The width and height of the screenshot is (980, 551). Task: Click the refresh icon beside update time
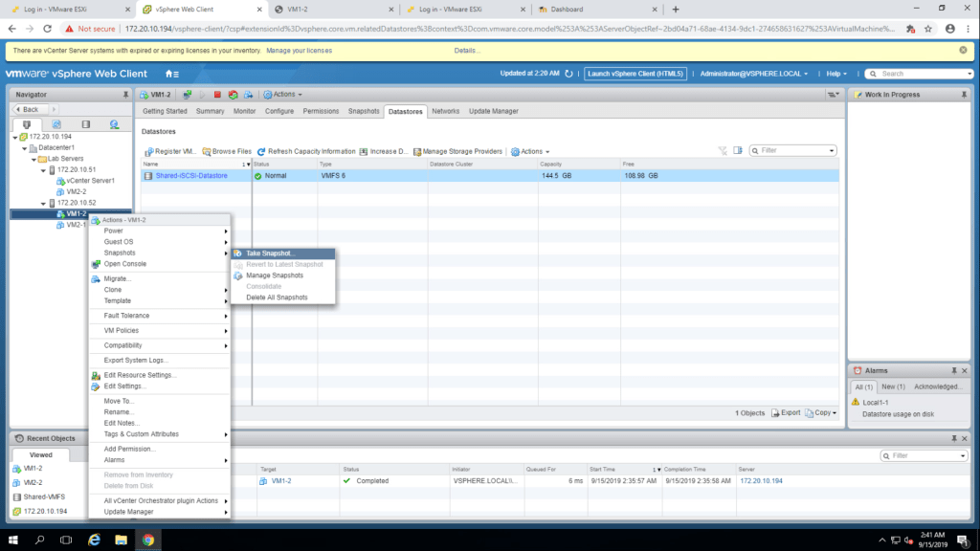(x=569, y=74)
